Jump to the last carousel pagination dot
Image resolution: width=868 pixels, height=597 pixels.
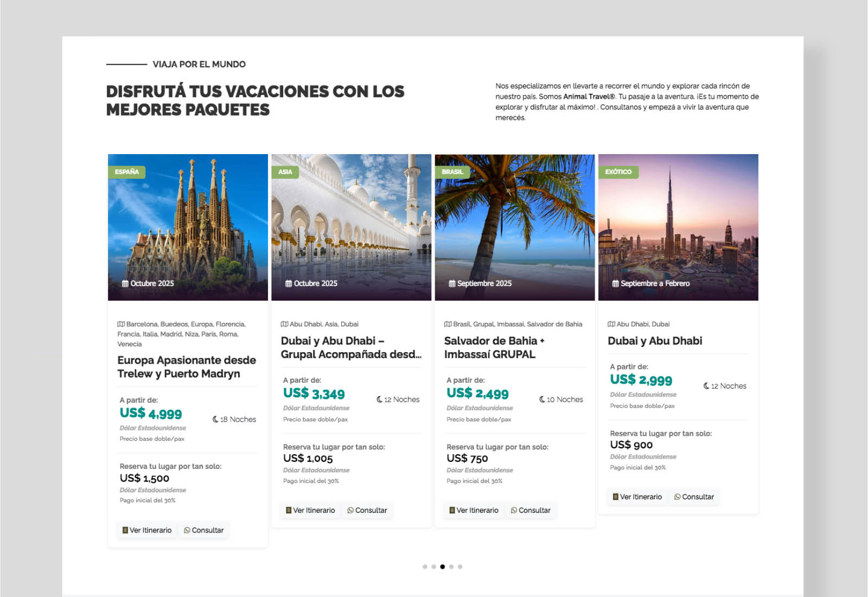(460, 567)
